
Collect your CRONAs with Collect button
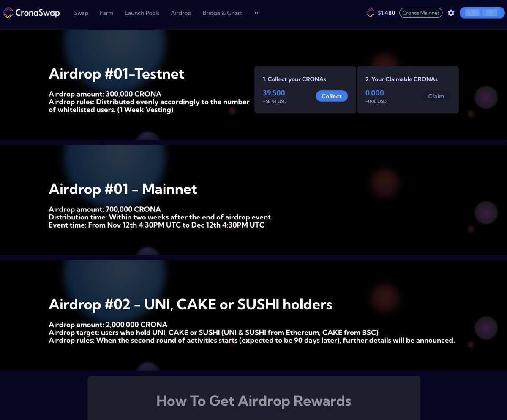tap(332, 96)
